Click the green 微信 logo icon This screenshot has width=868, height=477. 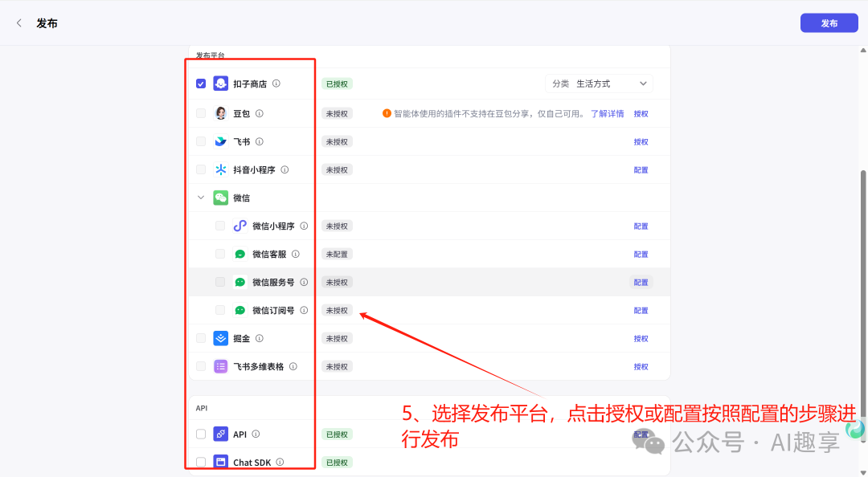(x=221, y=198)
